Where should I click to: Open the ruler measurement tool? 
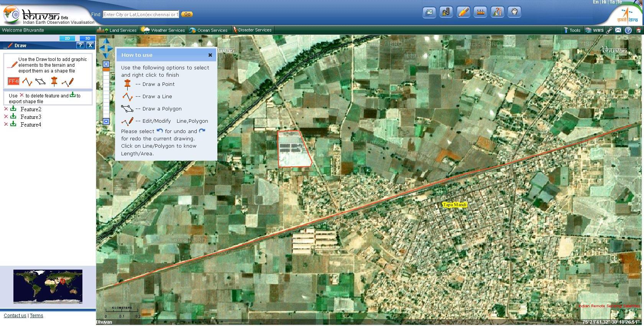[480, 12]
